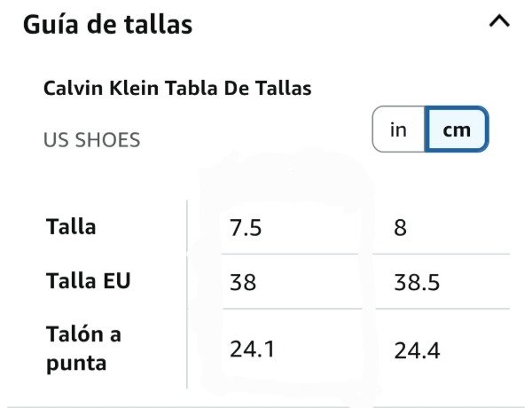Click the Calvin Klein Tabla De Tallas title
This screenshot has width=532, height=408.
(176, 89)
